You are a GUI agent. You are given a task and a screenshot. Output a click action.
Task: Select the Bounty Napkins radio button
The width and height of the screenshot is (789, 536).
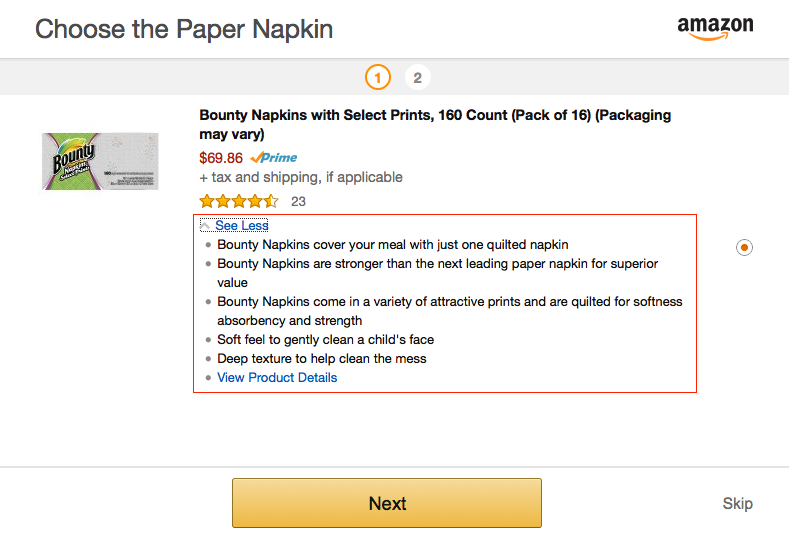click(x=744, y=248)
